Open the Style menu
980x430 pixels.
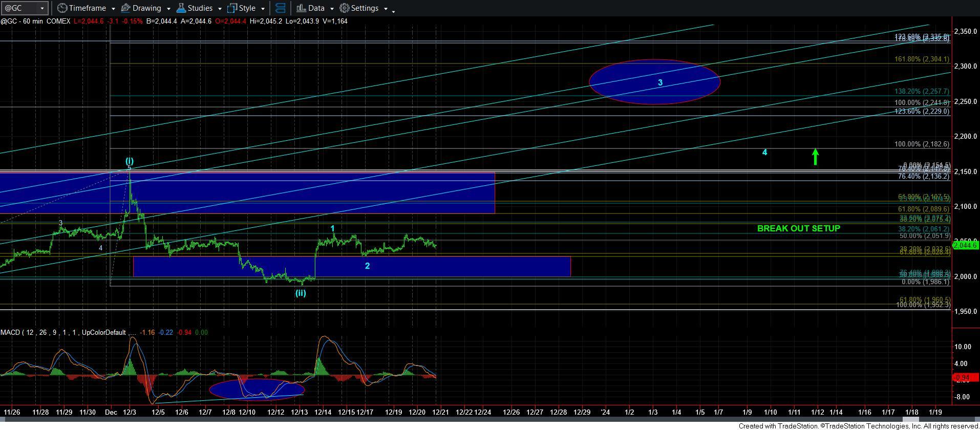[x=246, y=8]
